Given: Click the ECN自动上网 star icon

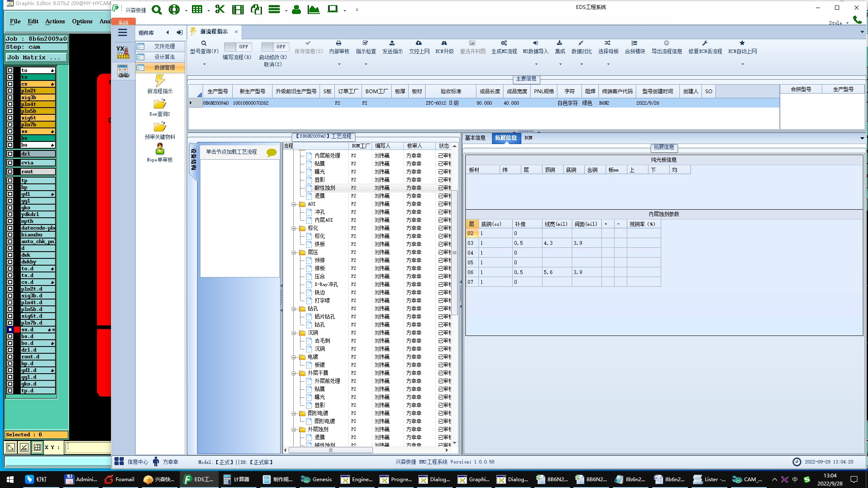Looking at the screenshot, I should [742, 43].
